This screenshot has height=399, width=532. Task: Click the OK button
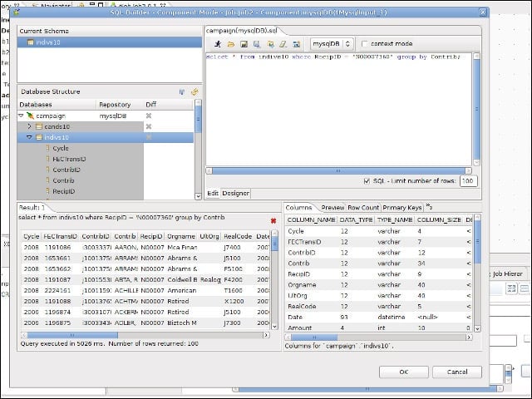coord(404,372)
